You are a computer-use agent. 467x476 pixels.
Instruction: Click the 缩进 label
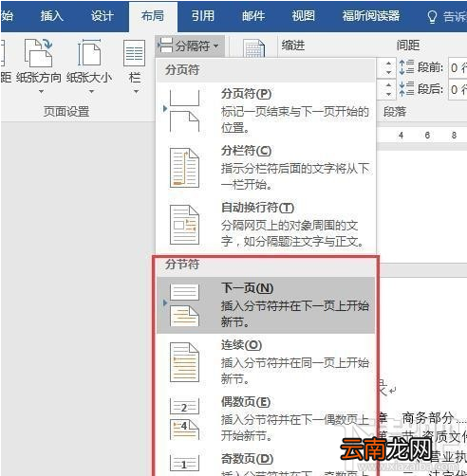[293, 46]
